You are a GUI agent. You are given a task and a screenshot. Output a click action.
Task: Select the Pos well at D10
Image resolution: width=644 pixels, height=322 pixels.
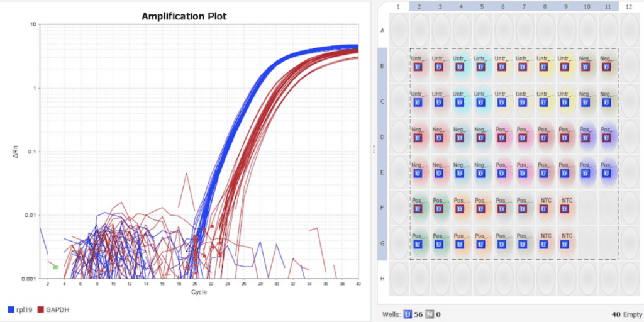coord(588,136)
